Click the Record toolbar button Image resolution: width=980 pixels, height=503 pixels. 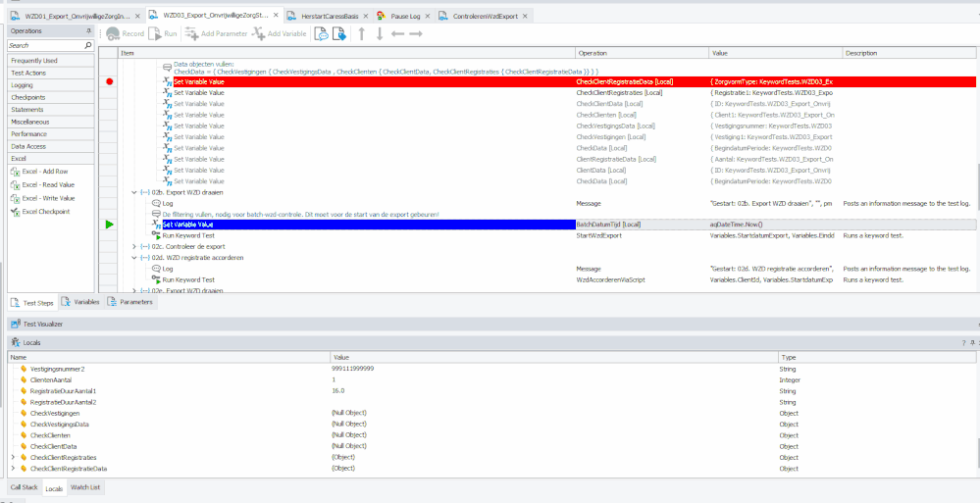click(126, 33)
